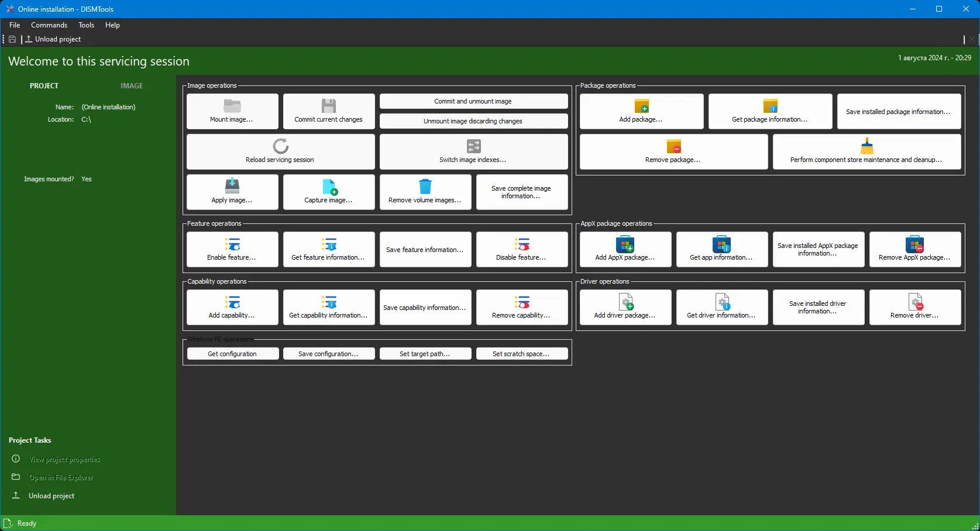Click the save icon in the toolbar
980x531 pixels.
tap(12, 39)
